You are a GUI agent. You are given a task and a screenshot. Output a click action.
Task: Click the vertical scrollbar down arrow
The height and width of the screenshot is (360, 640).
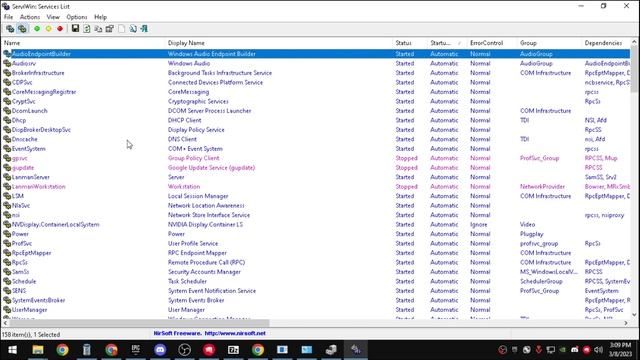(x=634, y=315)
